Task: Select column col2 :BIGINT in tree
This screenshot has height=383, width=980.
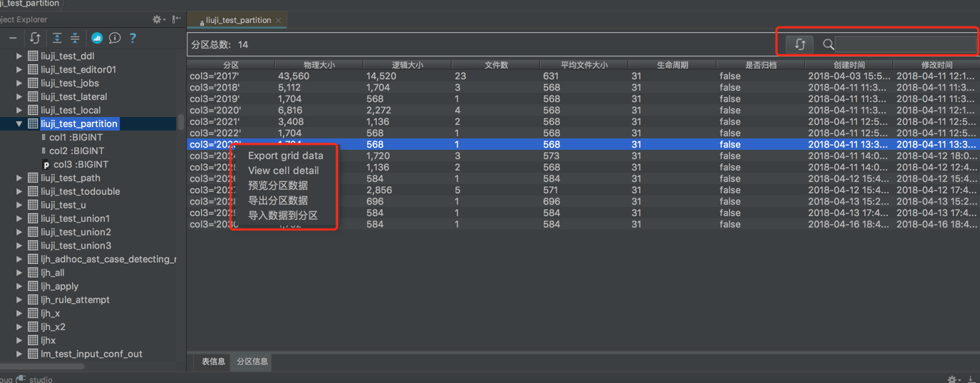Action: click(x=76, y=150)
